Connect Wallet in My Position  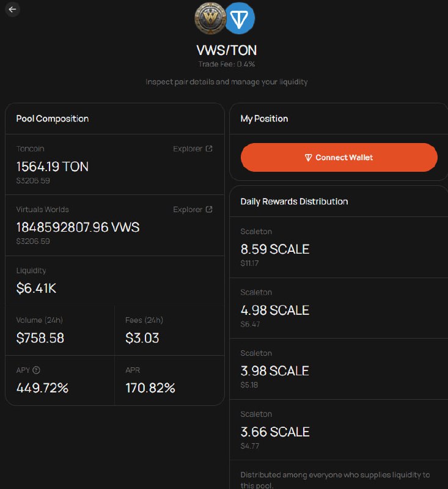pos(339,158)
